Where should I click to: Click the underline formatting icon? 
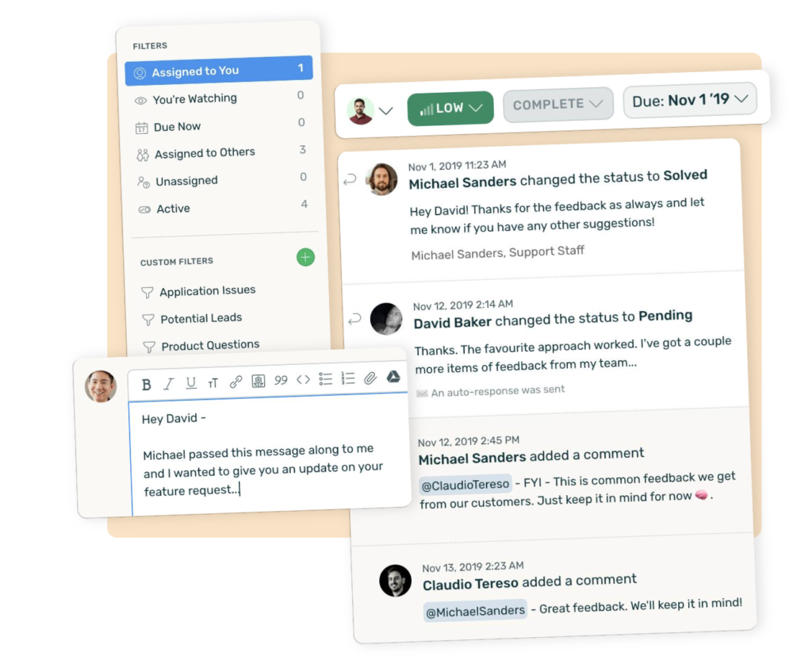[191, 383]
